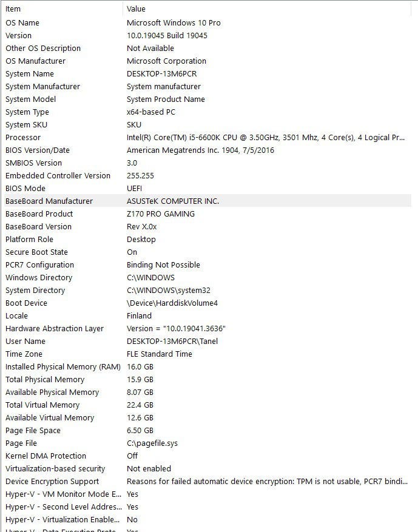The image size is (418, 532).
Task: Select Installed Physical Memory (RAM) row
Action: [x=207, y=367]
